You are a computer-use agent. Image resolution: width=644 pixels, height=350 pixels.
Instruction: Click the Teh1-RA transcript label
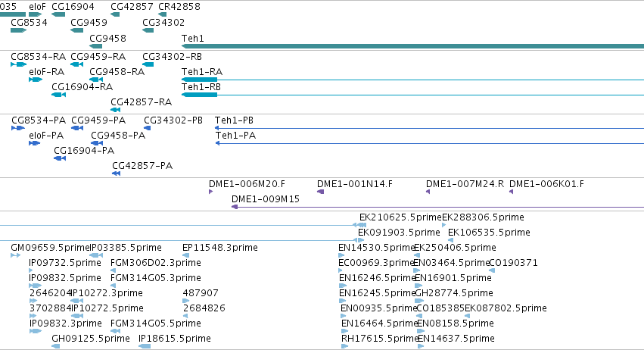(201, 72)
